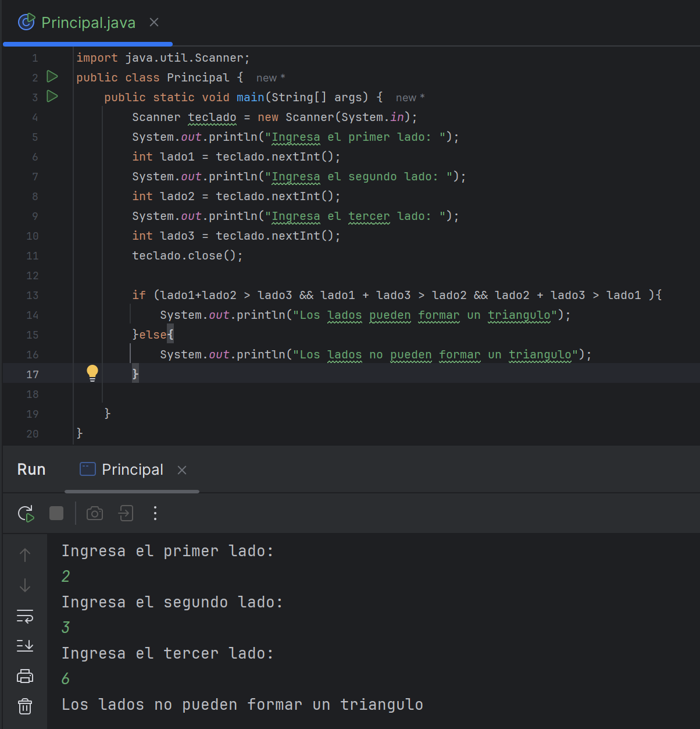Click the yellow lightbulb quick-fix icon
This screenshot has width=700, height=729.
(x=92, y=373)
